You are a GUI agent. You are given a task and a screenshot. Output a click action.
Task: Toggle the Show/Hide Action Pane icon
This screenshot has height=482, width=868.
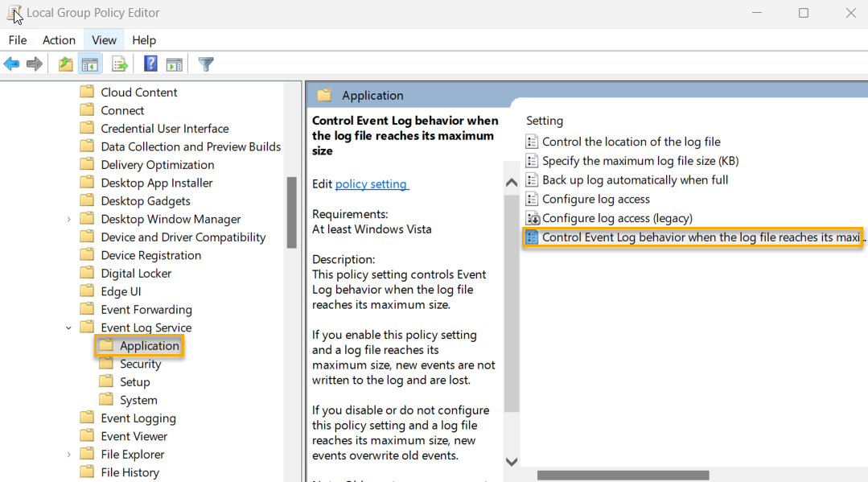pos(174,64)
